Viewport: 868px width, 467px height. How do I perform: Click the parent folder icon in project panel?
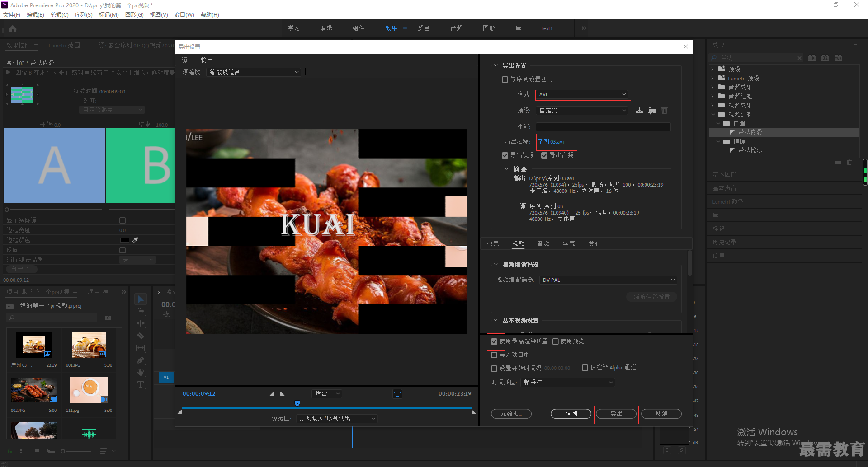pyautogui.click(x=10, y=306)
